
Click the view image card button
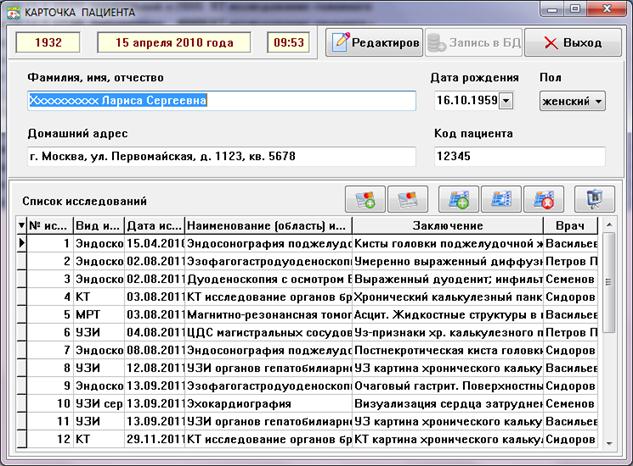408,199
